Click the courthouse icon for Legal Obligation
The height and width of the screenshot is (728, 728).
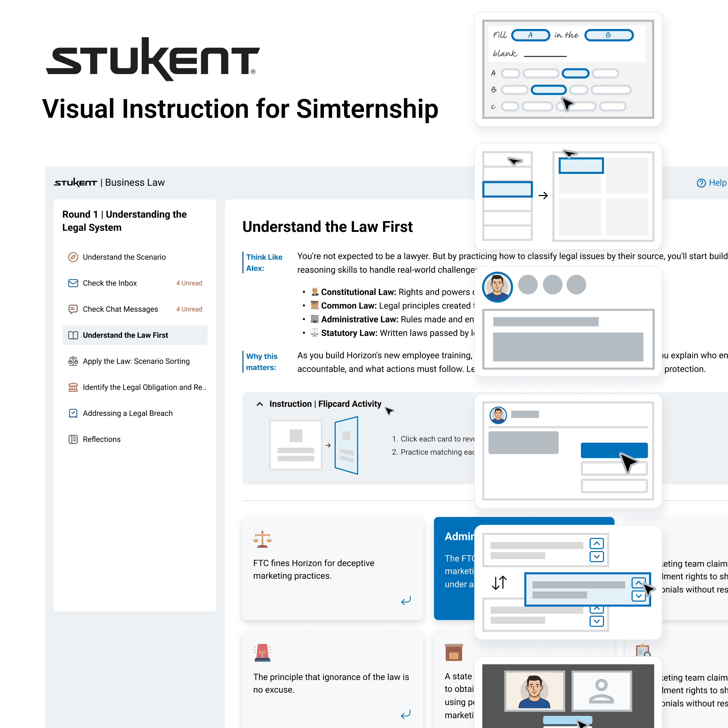click(73, 387)
